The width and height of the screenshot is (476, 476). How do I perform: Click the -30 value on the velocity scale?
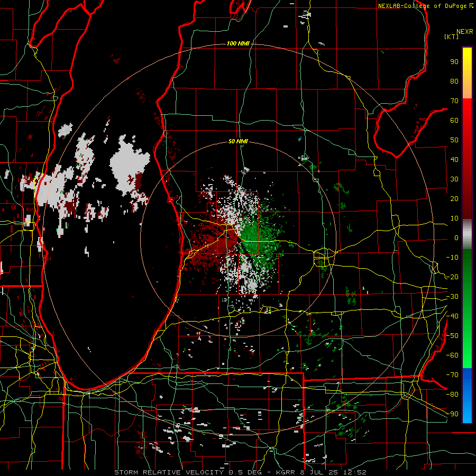pos(452,297)
